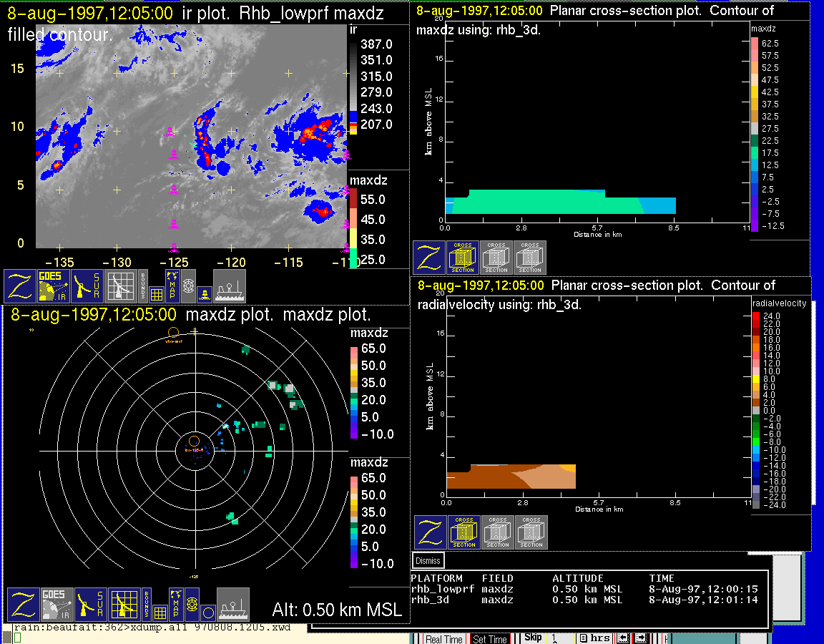
Task: Click the gray GOES IR icon under maxdz plot
Action: click(57, 604)
